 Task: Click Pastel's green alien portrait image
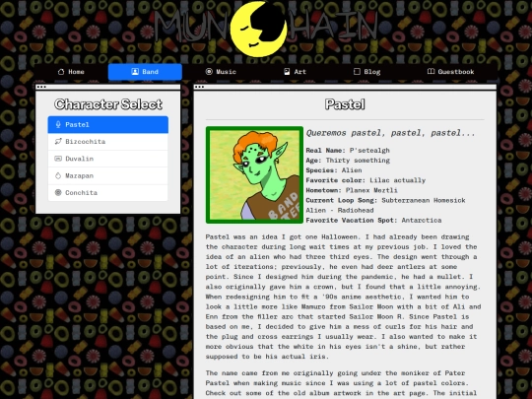click(254, 174)
